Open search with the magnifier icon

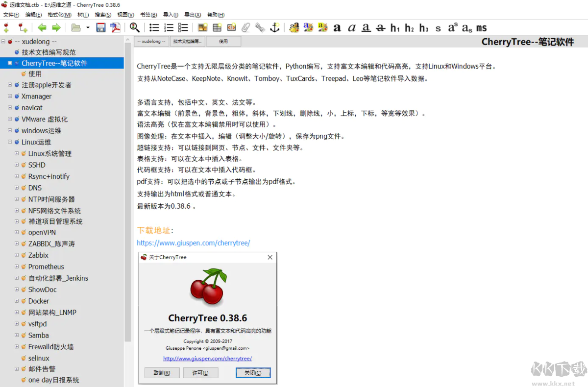click(x=133, y=28)
